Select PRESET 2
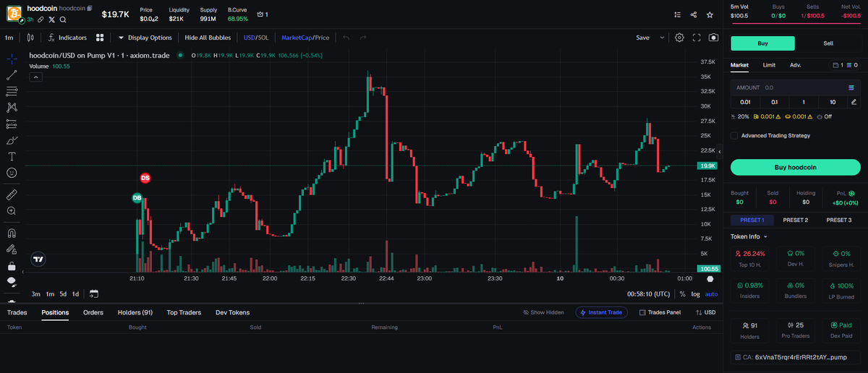The width and height of the screenshot is (868, 373). coord(795,220)
